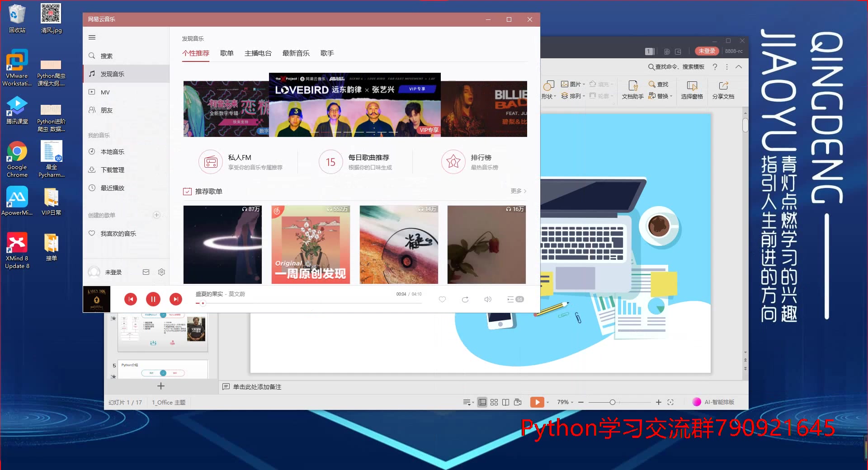868x470 pixels.
Task: Switch to 主播电台 tab
Action: [x=258, y=53]
